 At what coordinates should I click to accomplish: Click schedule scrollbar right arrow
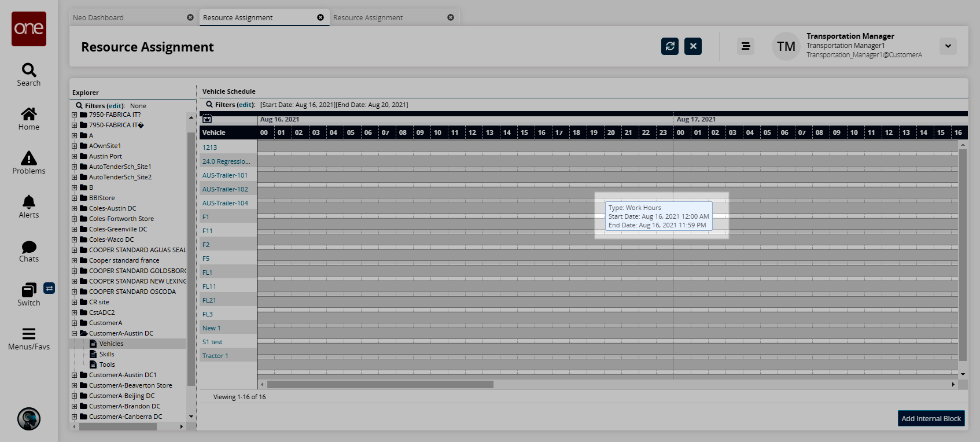coord(953,384)
